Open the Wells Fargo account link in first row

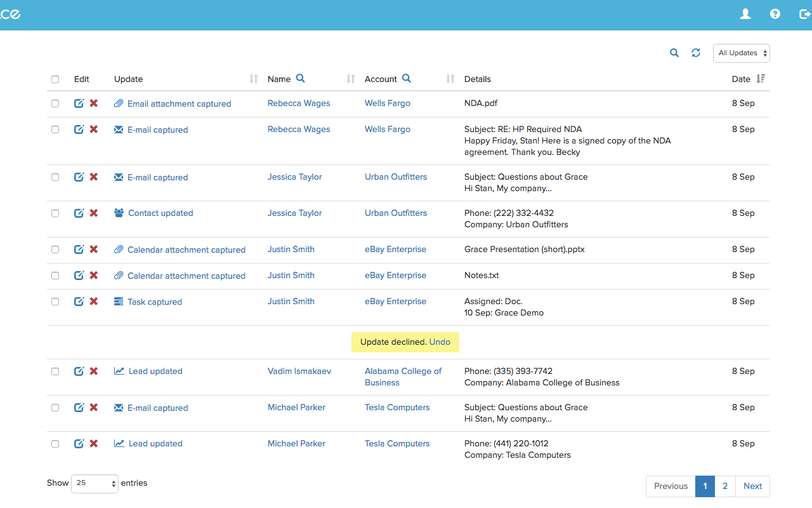388,103
